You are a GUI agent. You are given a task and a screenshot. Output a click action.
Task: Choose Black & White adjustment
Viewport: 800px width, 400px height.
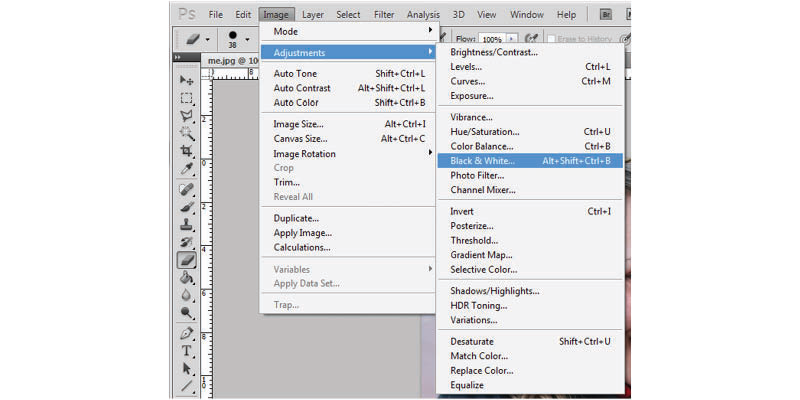(x=530, y=161)
